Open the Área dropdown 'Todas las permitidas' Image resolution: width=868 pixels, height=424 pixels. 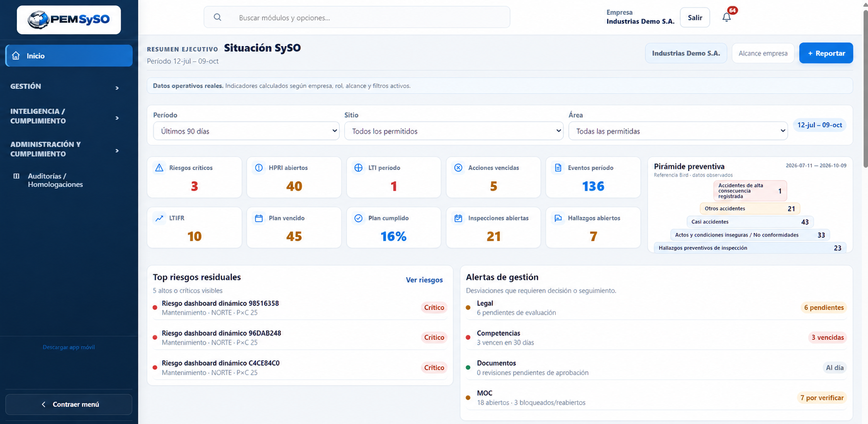point(678,131)
